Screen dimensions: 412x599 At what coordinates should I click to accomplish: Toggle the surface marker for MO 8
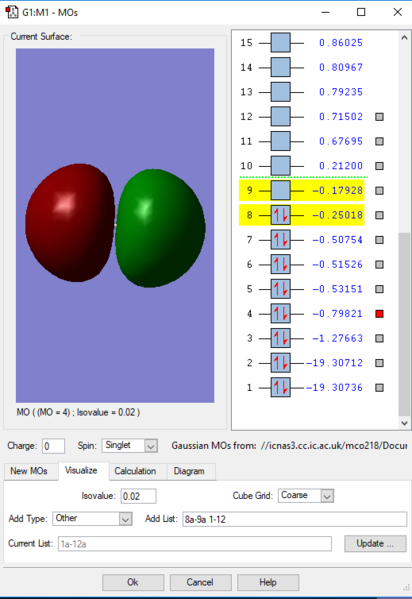pos(379,215)
